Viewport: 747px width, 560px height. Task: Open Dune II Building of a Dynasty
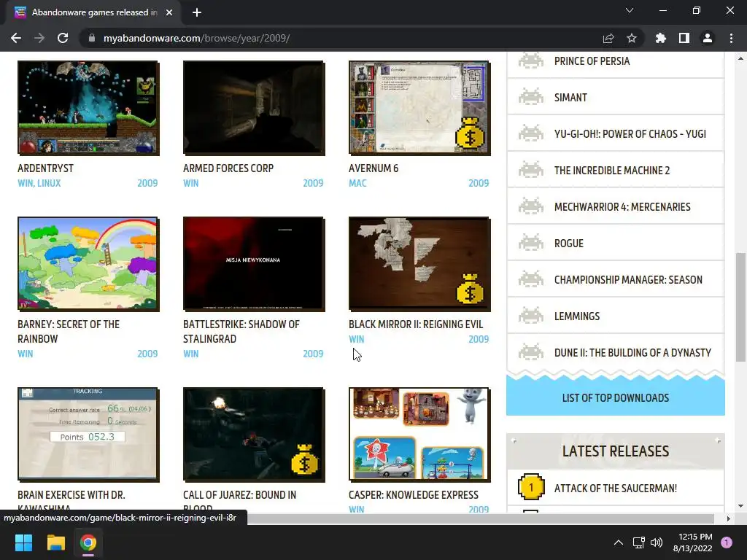pos(632,352)
